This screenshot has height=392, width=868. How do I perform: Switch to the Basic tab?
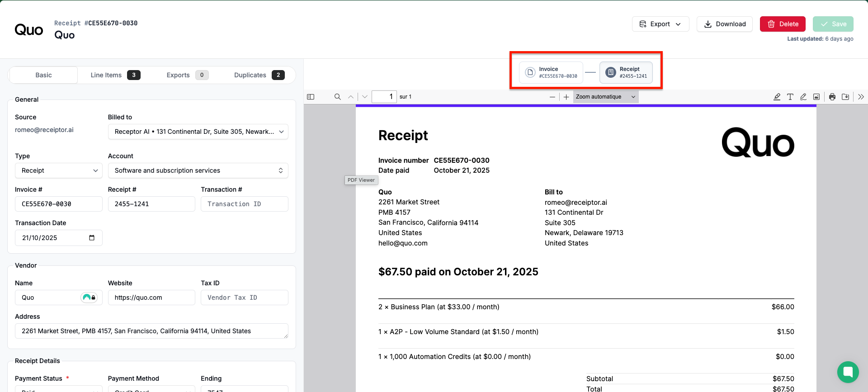coord(43,75)
